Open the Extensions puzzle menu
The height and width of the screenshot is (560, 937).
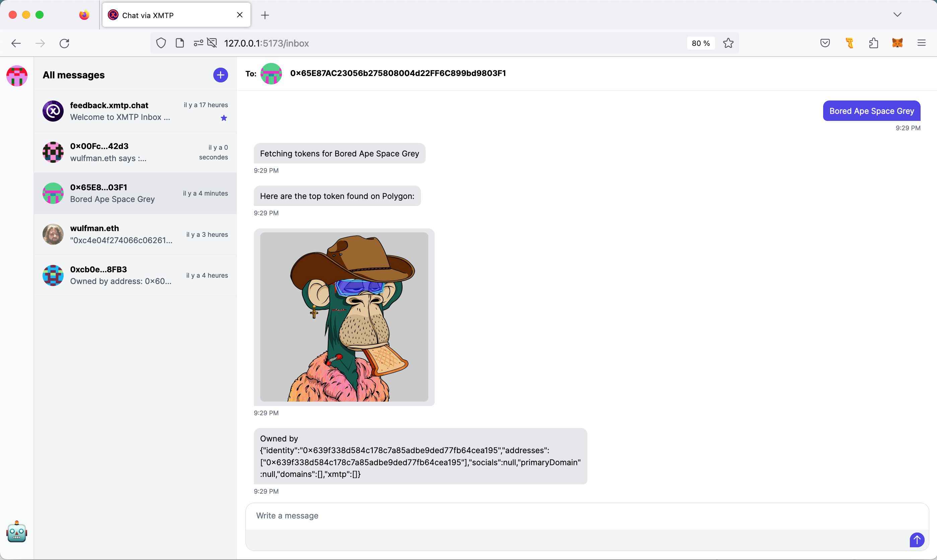[x=874, y=43]
